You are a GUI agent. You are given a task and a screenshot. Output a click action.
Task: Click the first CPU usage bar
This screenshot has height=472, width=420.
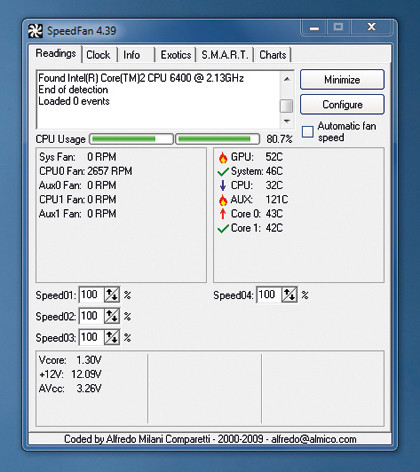pos(131,139)
